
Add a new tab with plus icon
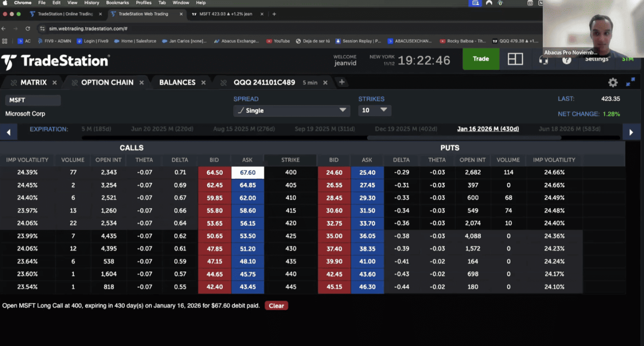342,82
